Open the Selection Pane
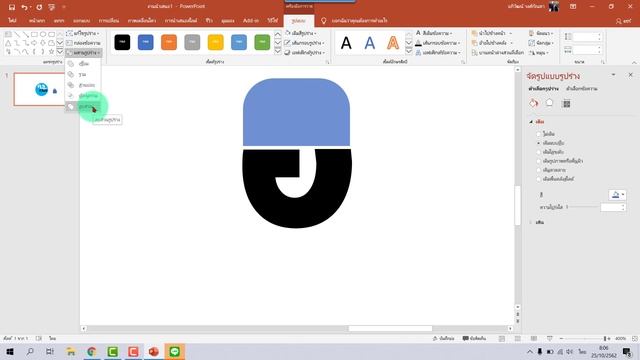The width and height of the screenshot is (640, 360). click(497, 53)
